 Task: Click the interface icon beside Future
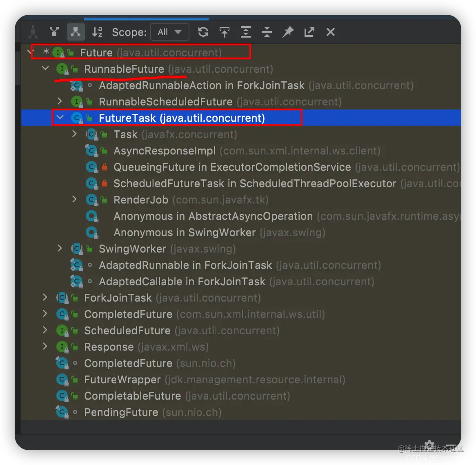pyautogui.click(x=58, y=52)
